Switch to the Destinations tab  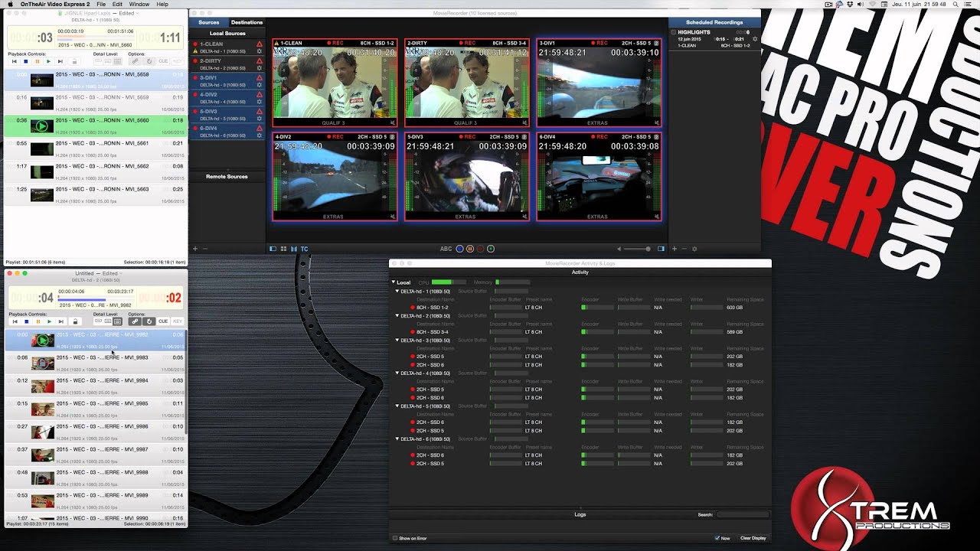[x=247, y=22]
